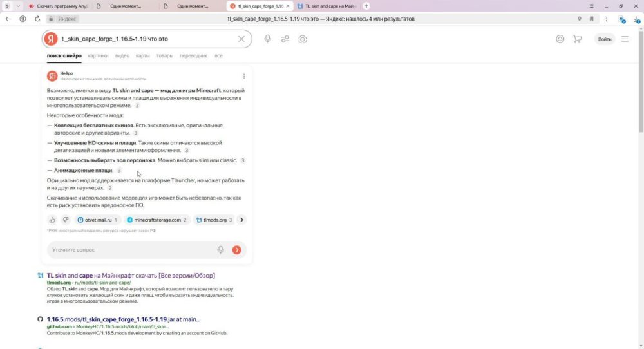Use microphone in Уточните вопрос field
The image size is (644, 349).
pos(220,250)
